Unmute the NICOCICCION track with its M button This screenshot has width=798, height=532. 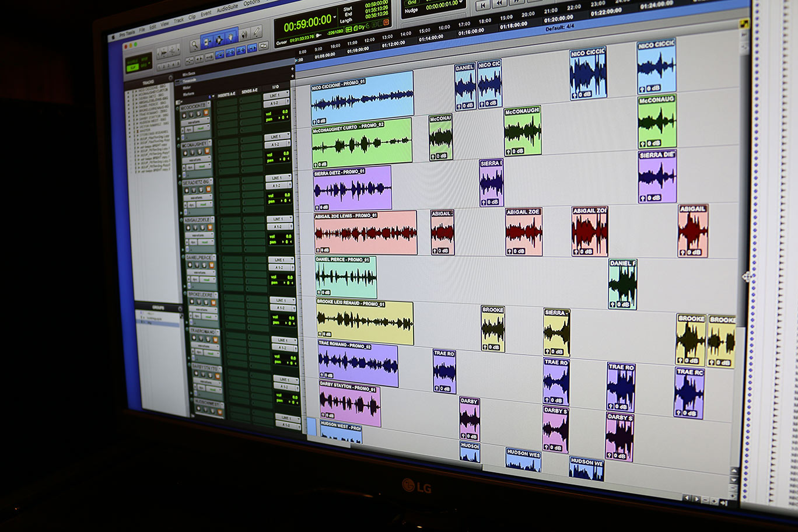206,112
